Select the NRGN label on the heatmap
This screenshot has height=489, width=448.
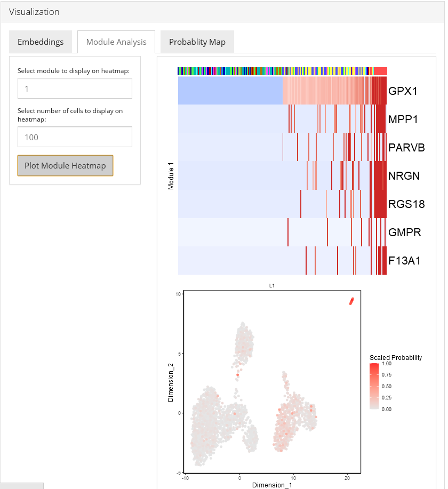click(404, 175)
